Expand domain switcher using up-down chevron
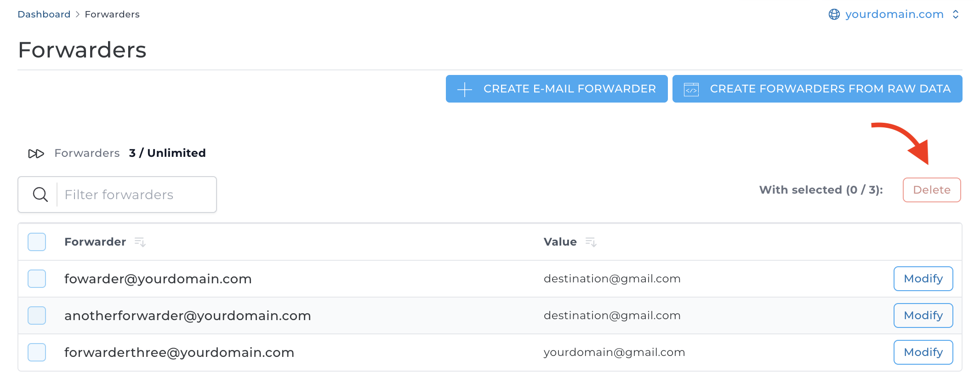Image resolution: width=980 pixels, height=390 pixels. click(x=956, y=14)
